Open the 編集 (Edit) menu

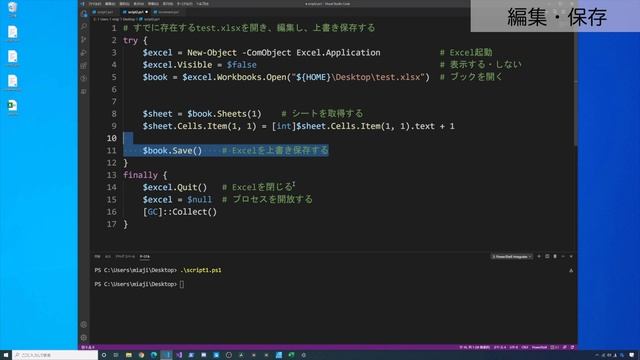[x=110, y=3]
